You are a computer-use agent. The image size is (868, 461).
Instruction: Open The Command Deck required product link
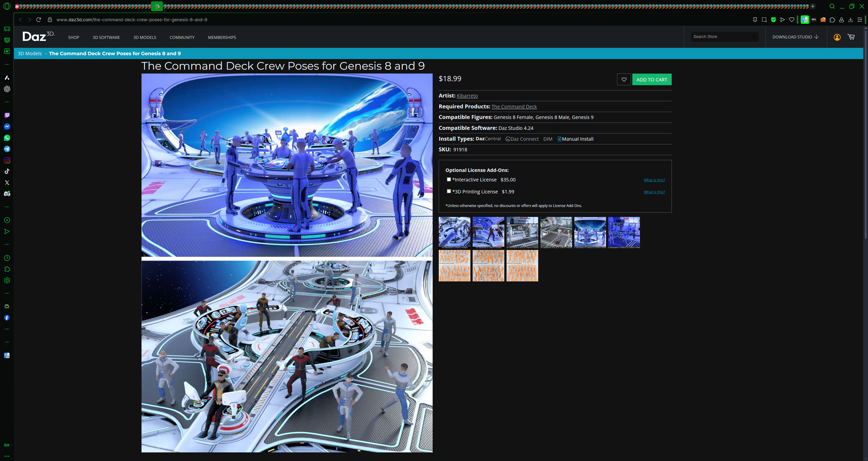[514, 107]
